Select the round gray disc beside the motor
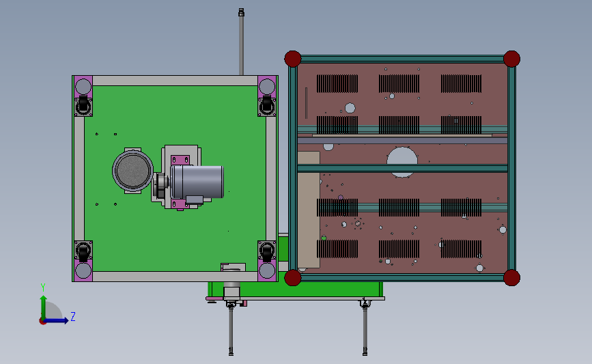The height and width of the screenshot is (364, 592). click(133, 171)
